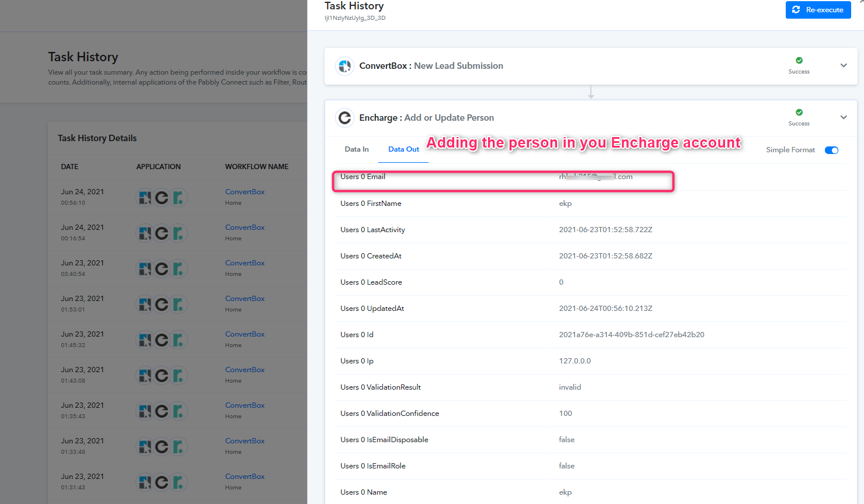Click the green app icon in the Jun 23 01:45:32 row
864x504 pixels.
(178, 340)
